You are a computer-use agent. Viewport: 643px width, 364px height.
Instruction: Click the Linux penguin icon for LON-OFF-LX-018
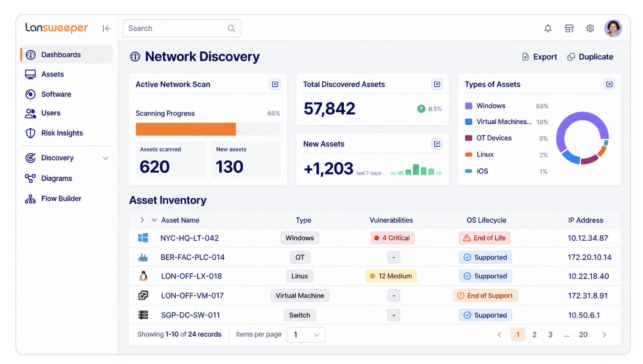coord(143,276)
